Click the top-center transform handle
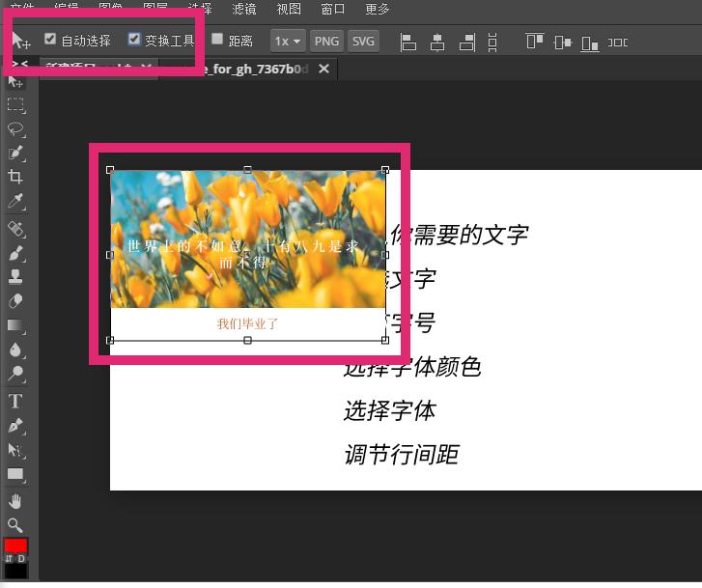 (x=247, y=170)
